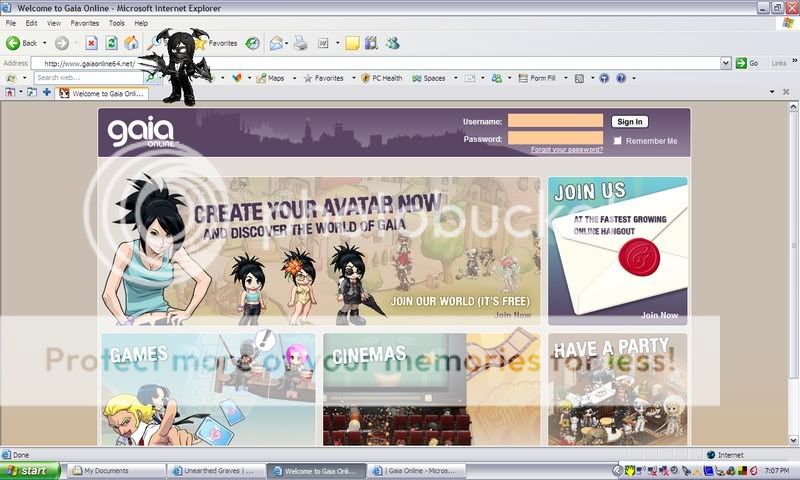Open the Help menu
The width and height of the screenshot is (800, 480).
[x=141, y=23]
